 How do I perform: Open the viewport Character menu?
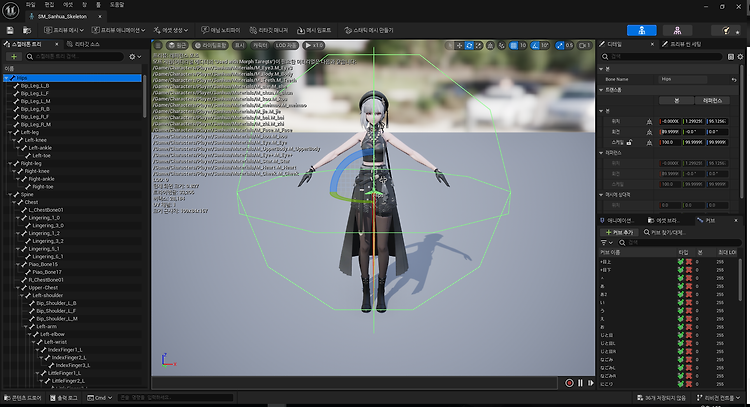260,45
